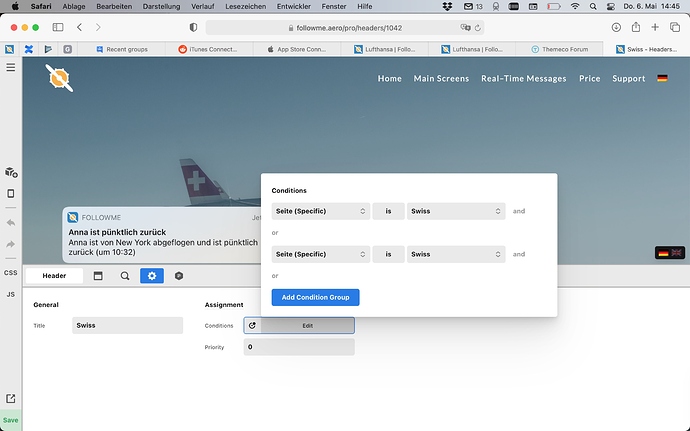The image size is (690, 431).
Task: Click the green Save button
Action: (x=11, y=420)
